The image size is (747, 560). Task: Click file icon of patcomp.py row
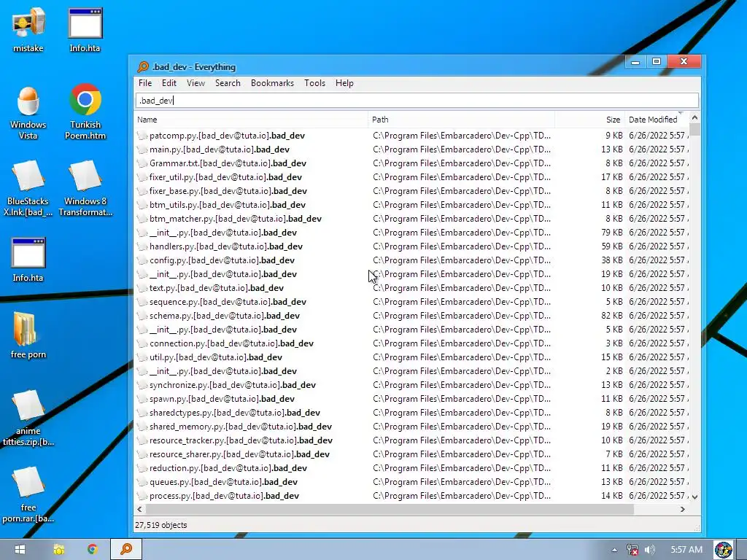tap(142, 136)
